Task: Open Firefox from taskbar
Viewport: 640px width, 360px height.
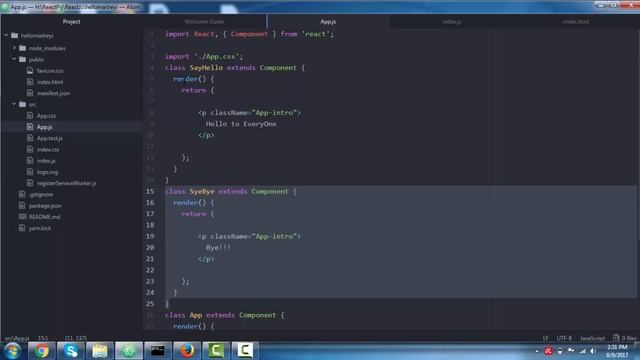Action: (x=187, y=351)
